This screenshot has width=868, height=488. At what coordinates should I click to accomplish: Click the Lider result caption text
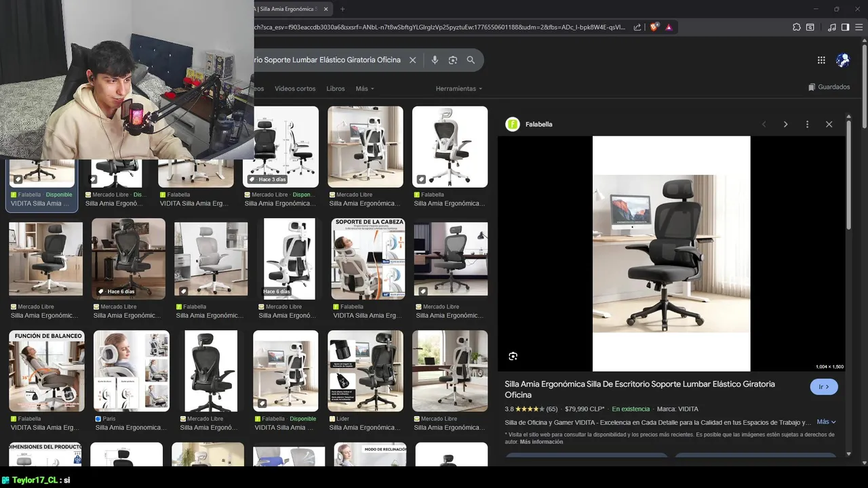(365, 428)
